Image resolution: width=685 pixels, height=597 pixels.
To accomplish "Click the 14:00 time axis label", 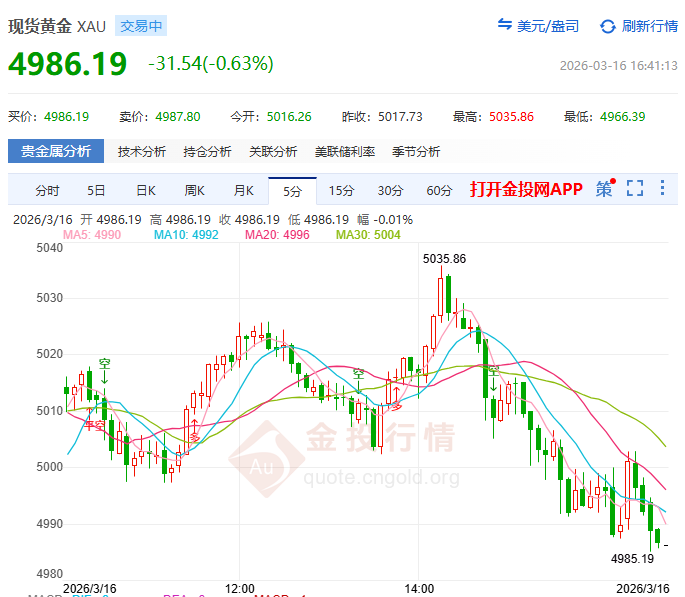I will tap(419, 589).
